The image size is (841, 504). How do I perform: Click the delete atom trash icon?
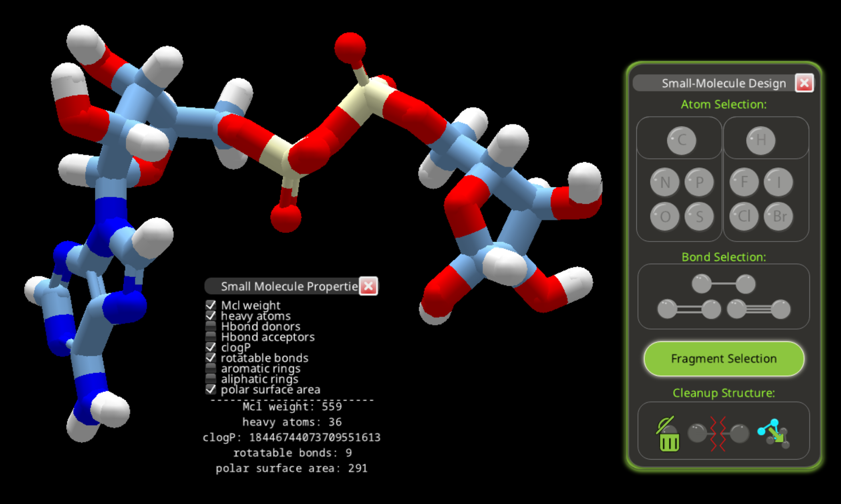668,434
